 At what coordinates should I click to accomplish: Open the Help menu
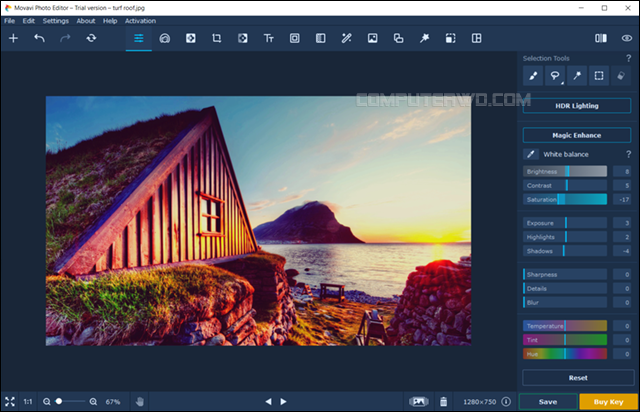110,21
